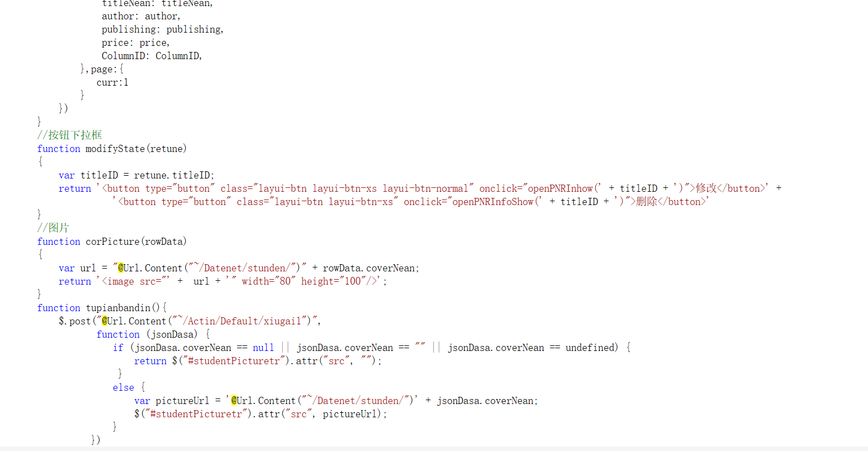The width and height of the screenshot is (868, 451).
Task: Click 'width="80"' in image tag string
Action: click(x=268, y=281)
